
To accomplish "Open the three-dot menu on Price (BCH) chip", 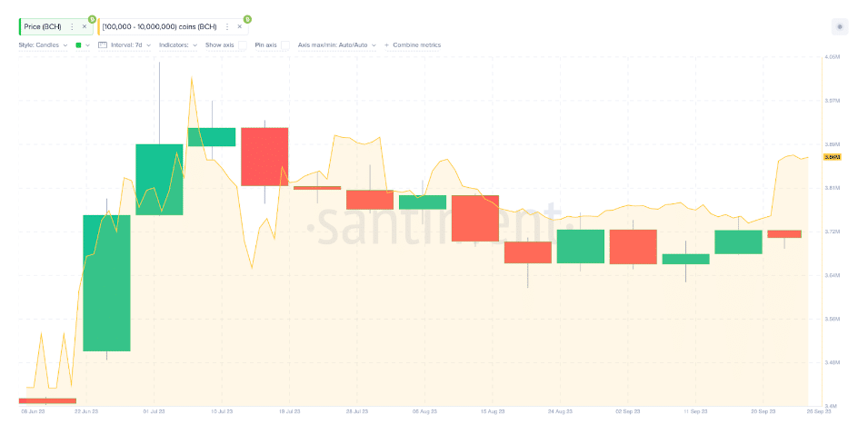I will [72, 26].
